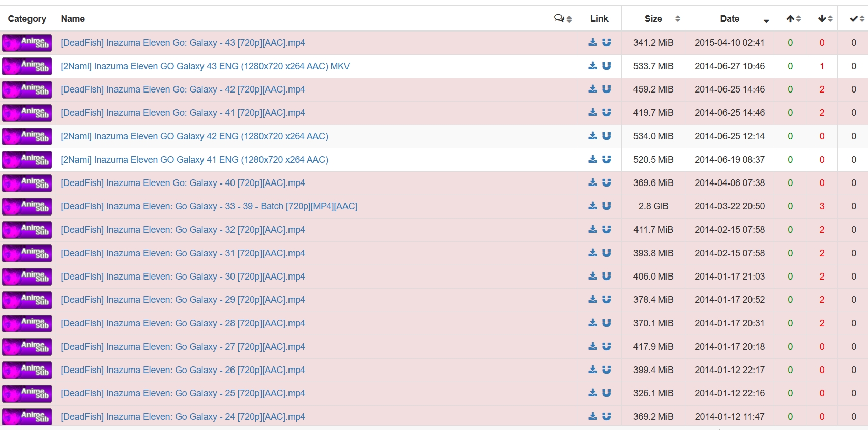This screenshot has width=868, height=430.
Task: Open 2Nami Galaxy 41 ENG torrent page
Action: pos(194,160)
